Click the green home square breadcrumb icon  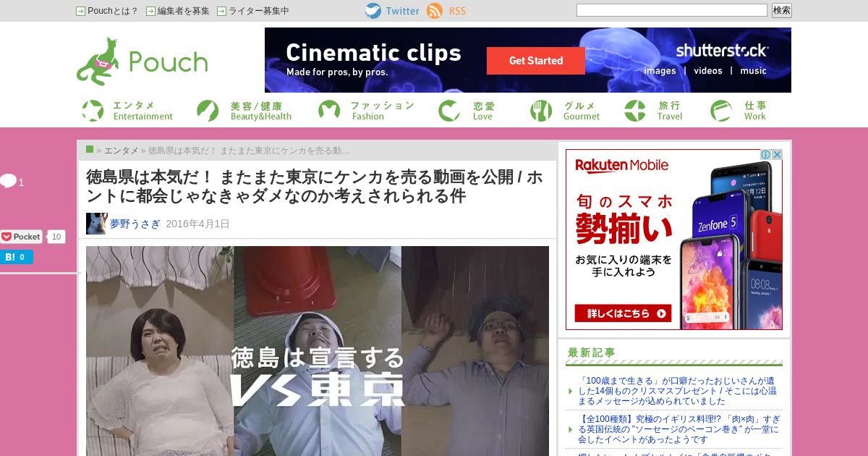(90, 149)
